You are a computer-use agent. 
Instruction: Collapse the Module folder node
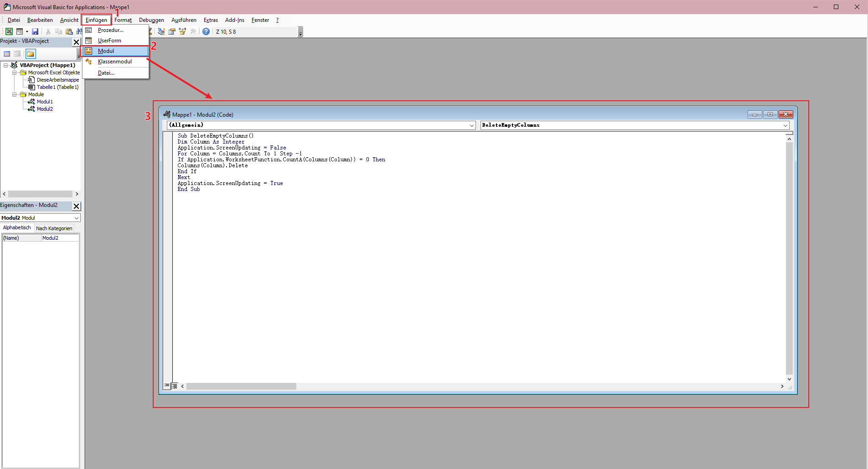[14, 94]
